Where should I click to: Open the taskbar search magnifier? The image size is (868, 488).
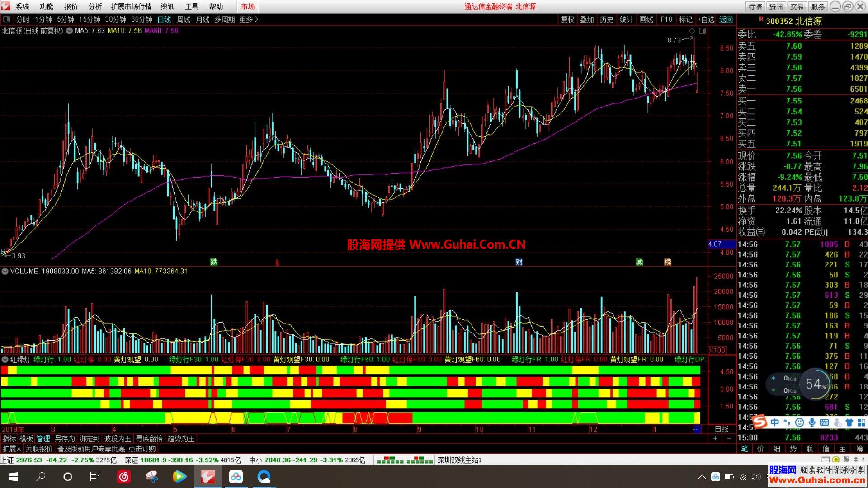tap(41, 477)
